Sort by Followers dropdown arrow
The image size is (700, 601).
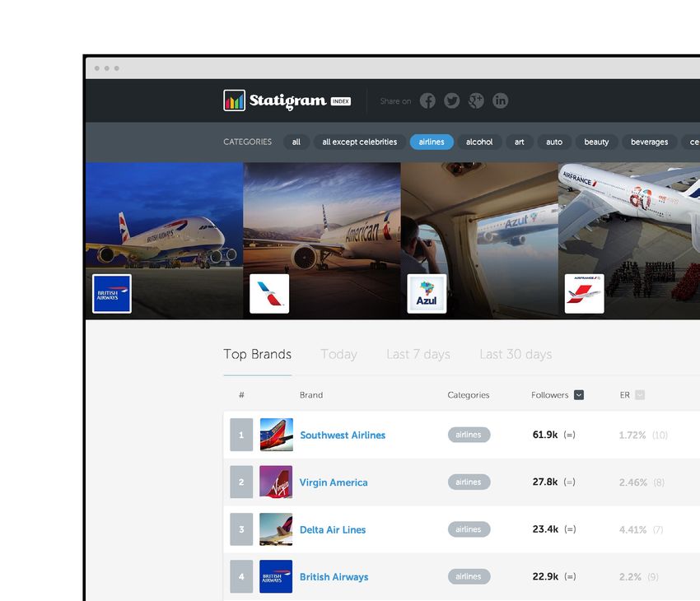[x=579, y=395]
